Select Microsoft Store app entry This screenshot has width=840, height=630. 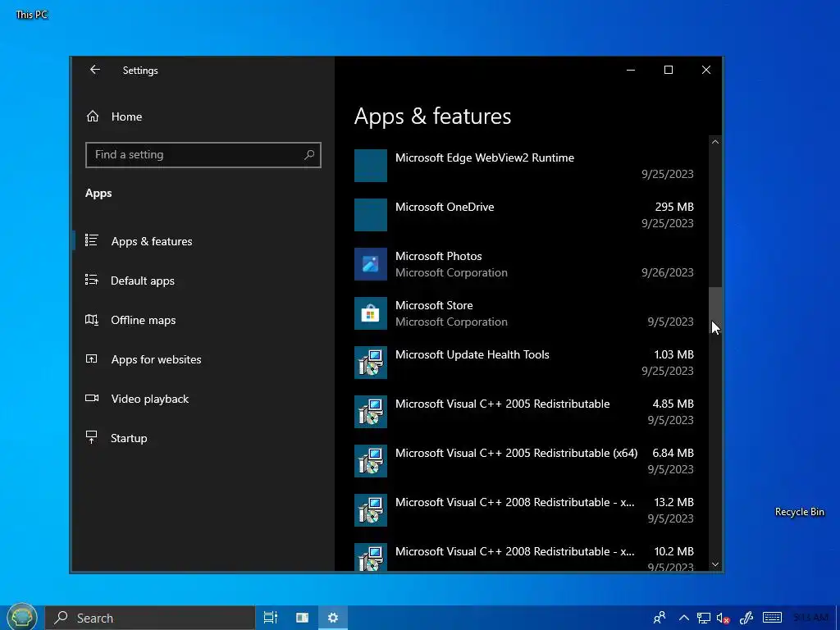[x=523, y=313]
